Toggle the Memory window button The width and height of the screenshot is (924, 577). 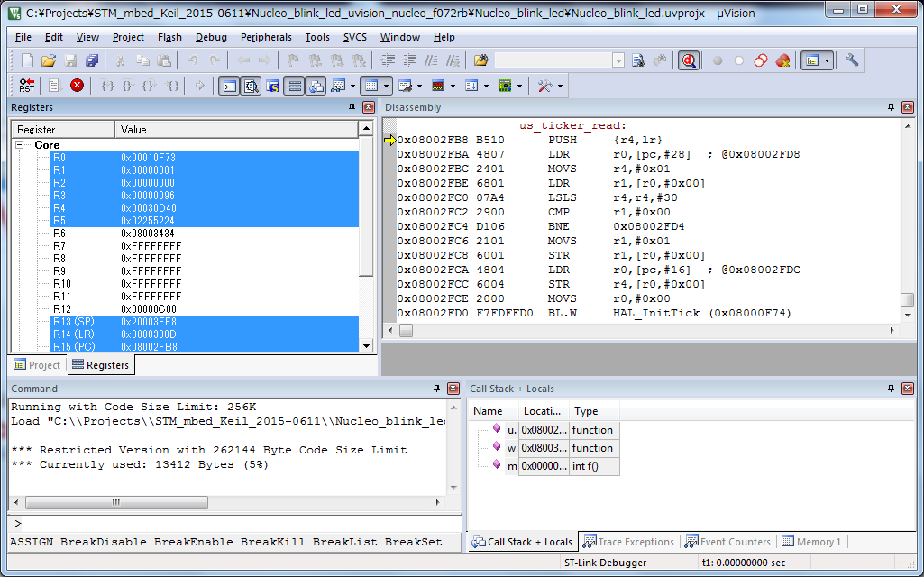coord(371,86)
